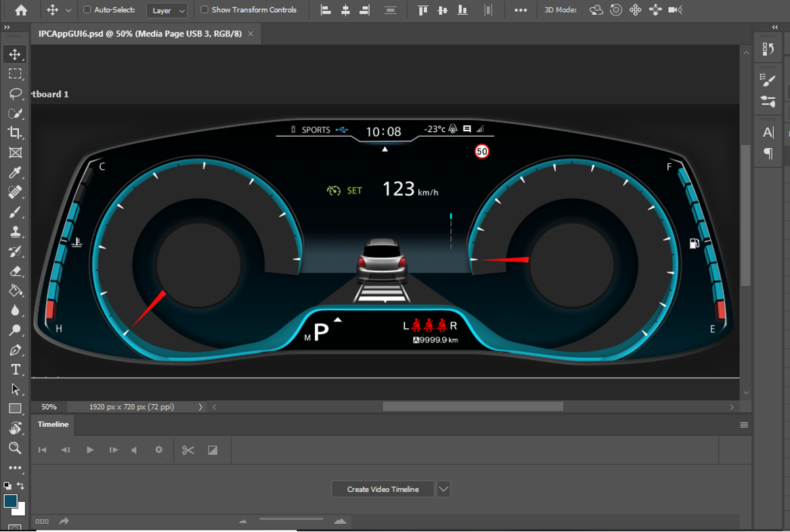Open the Character panel icon
Image resolution: width=790 pixels, height=532 pixels.
point(768,133)
